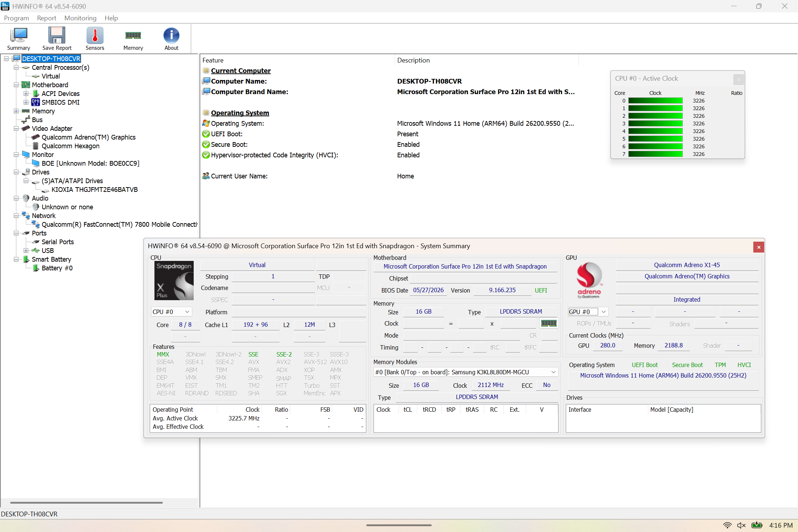Click the Save Report floppy icon

(57, 39)
